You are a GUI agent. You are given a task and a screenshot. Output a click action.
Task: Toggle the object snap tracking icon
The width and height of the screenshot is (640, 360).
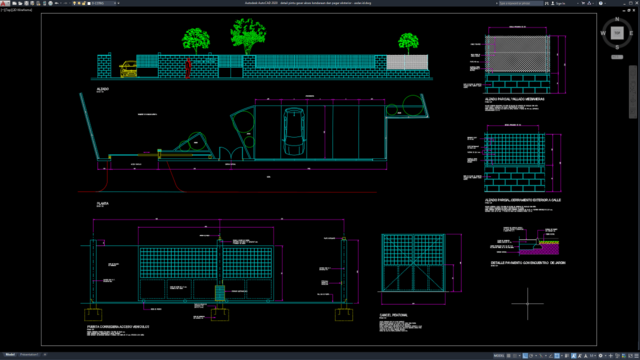[550, 356]
